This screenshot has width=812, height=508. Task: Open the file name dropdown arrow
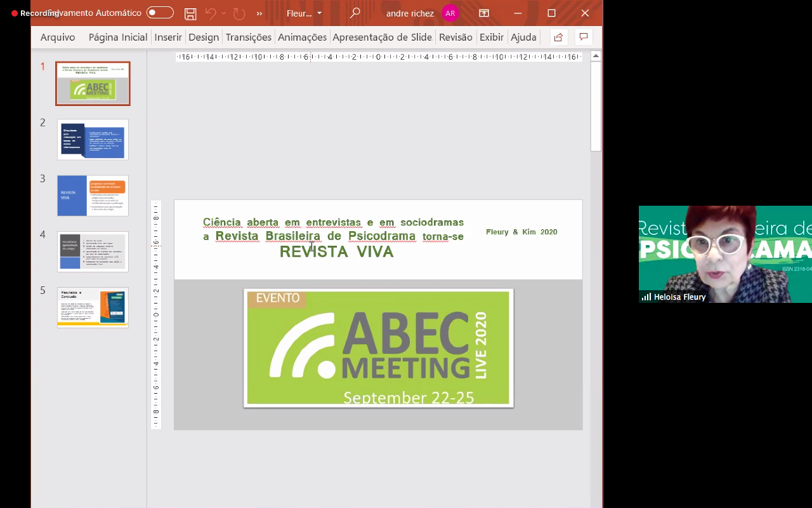pos(319,13)
